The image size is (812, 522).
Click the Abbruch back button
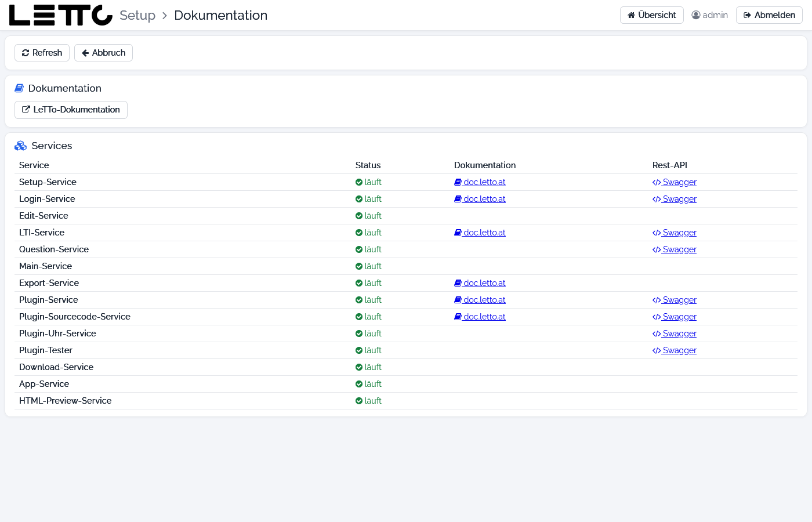pos(103,53)
